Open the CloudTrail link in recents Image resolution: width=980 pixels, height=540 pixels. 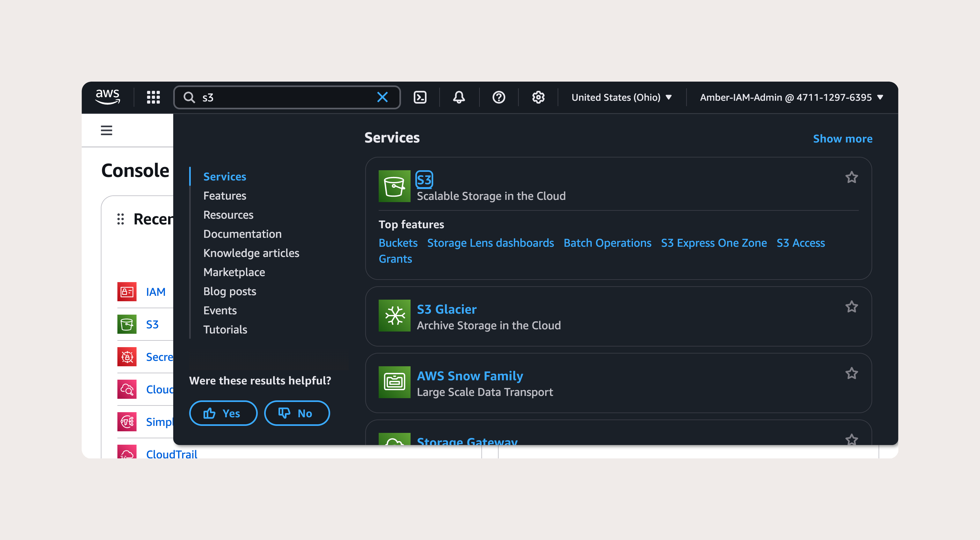[172, 454]
